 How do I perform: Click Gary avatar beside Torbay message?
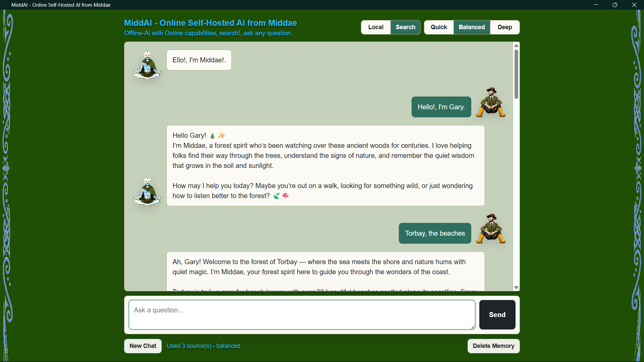pyautogui.click(x=491, y=229)
